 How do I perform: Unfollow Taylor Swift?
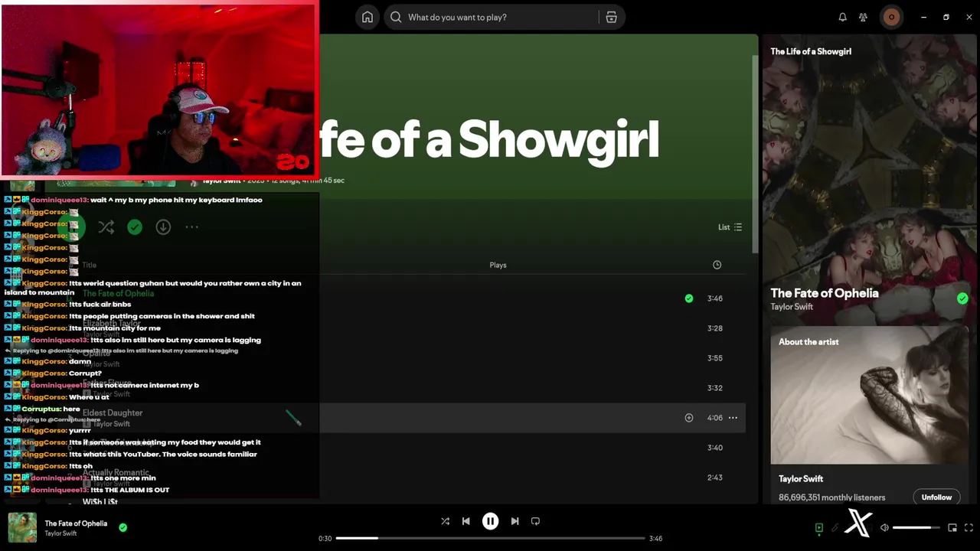coord(936,497)
